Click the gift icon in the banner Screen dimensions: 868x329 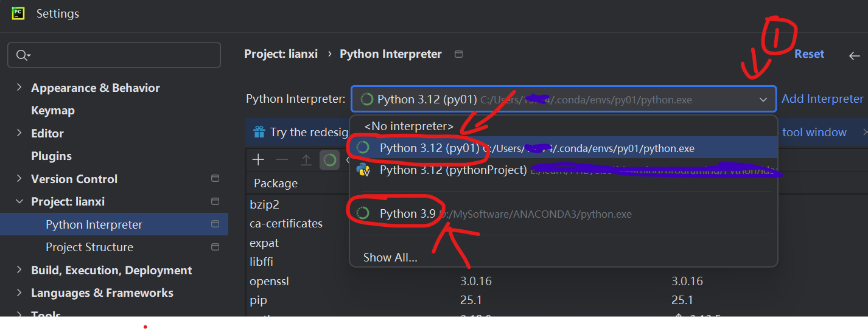(x=259, y=132)
